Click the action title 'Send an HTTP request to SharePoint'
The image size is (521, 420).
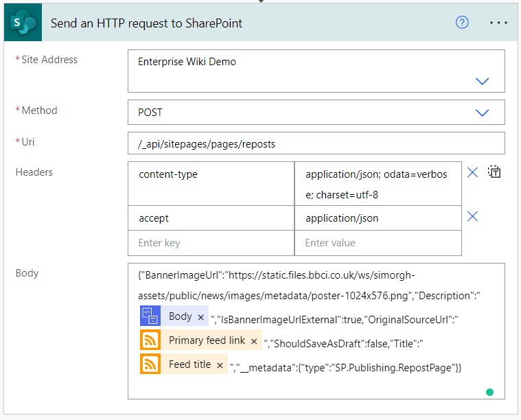point(146,23)
